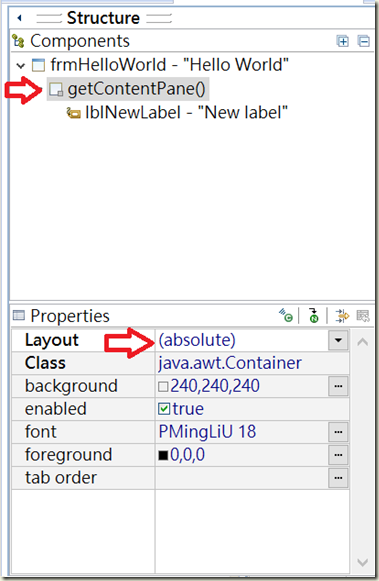This screenshot has height=581, width=379.
Task: Select lblNewLabel - "New label" tree item
Action: click(186, 113)
